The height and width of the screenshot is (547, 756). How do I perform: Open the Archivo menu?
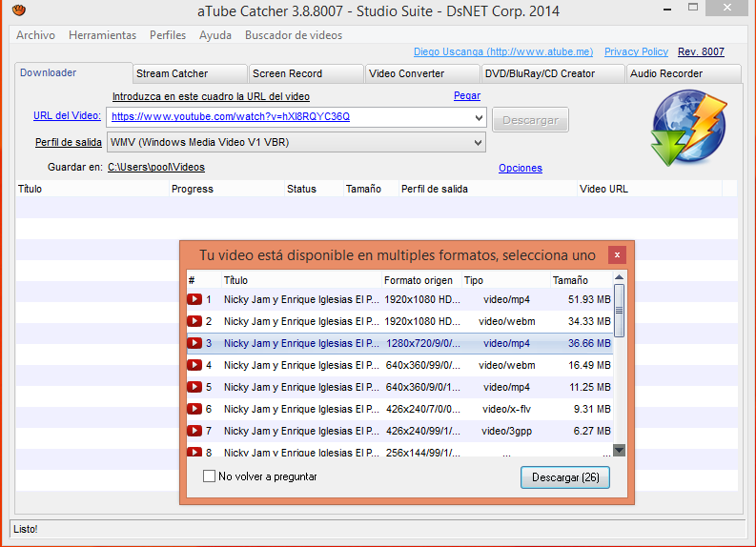pos(35,35)
